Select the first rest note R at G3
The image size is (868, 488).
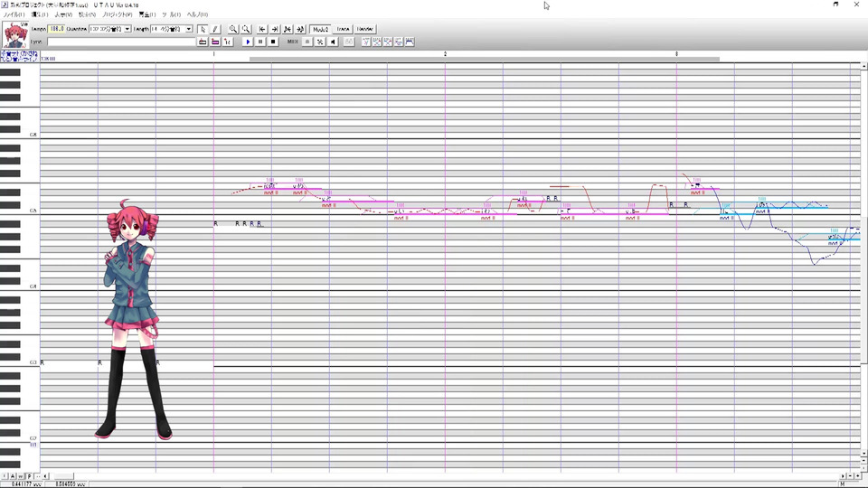[x=42, y=362]
